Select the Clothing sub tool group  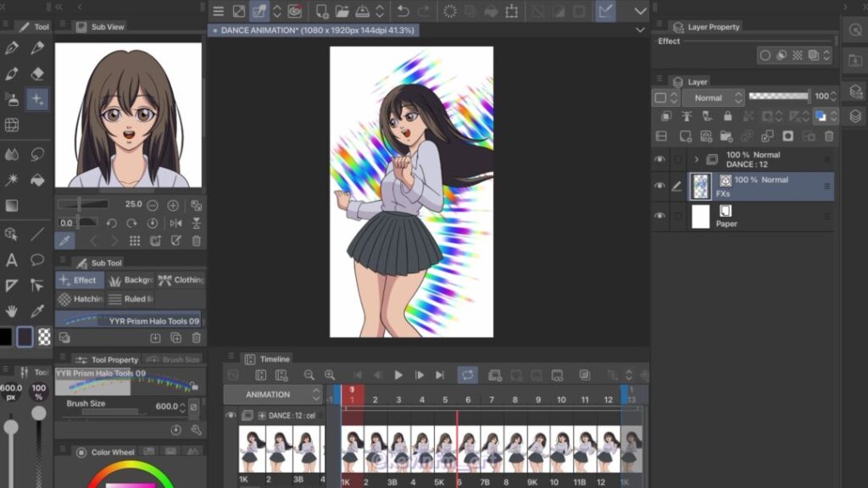click(x=181, y=280)
